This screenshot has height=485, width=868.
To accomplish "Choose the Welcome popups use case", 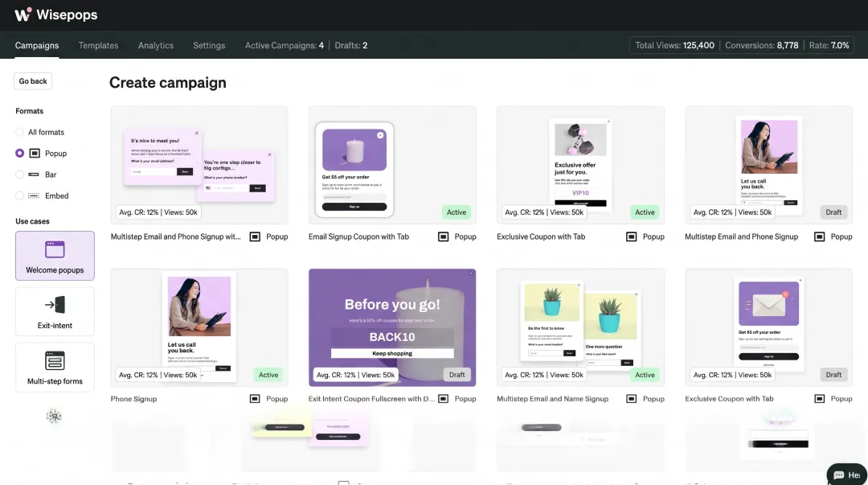I will (x=55, y=256).
